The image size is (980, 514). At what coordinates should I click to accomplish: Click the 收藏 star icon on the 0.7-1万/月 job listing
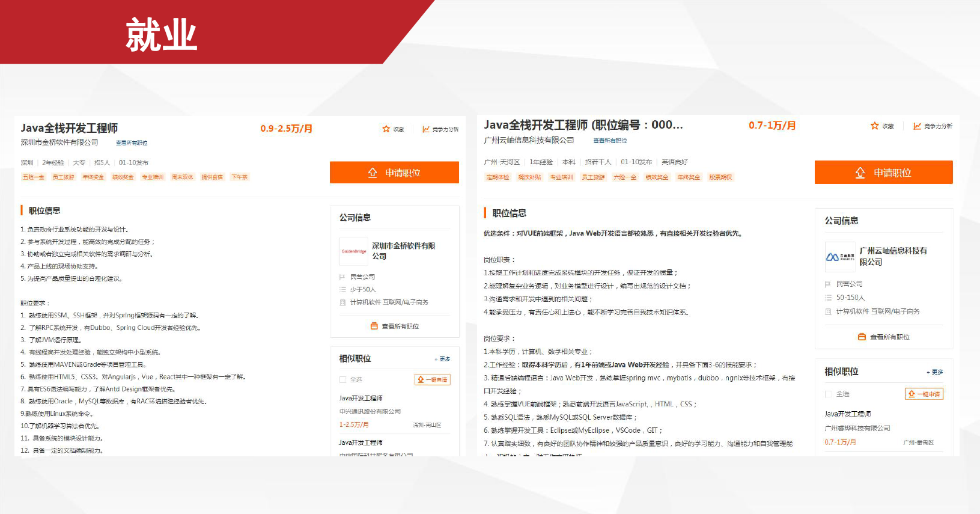click(x=875, y=126)
